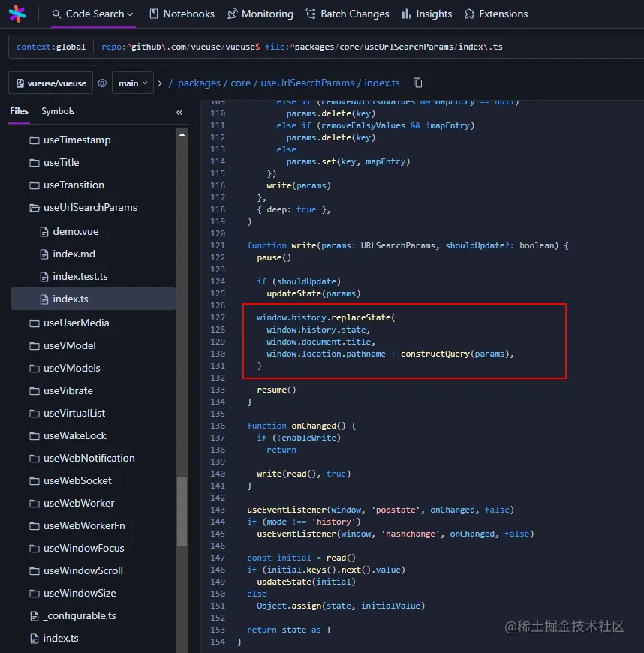
Task: Click the file tree scrollbar thumb
Action: click(x=182, y=510)
